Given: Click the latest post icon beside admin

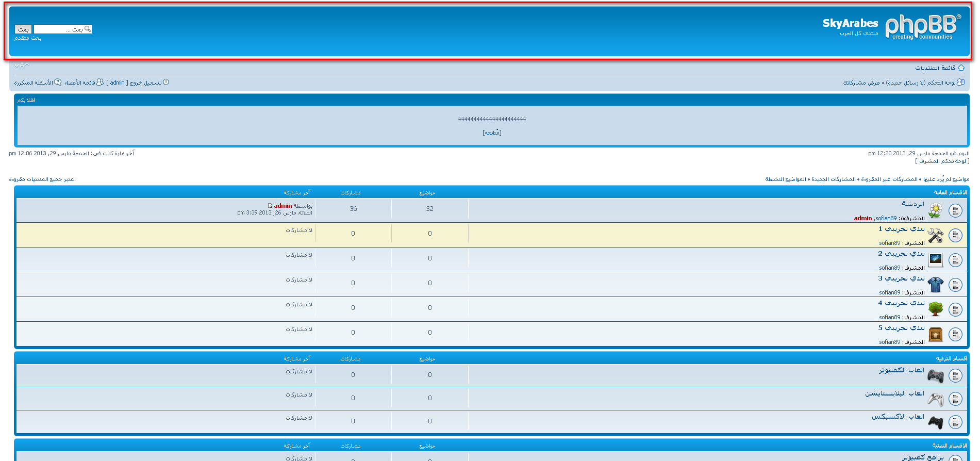Looking at the screenshot, I should pos(270,206).
